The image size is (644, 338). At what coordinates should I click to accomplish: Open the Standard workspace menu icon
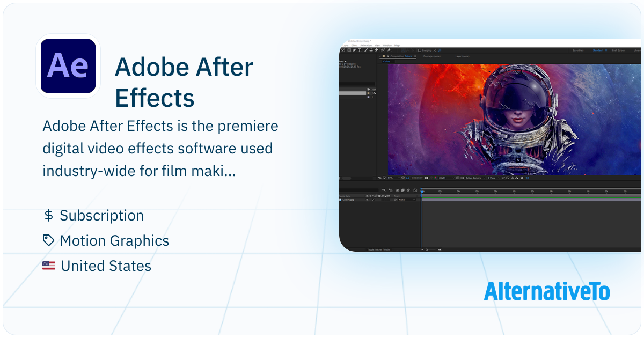pos(606,50)
